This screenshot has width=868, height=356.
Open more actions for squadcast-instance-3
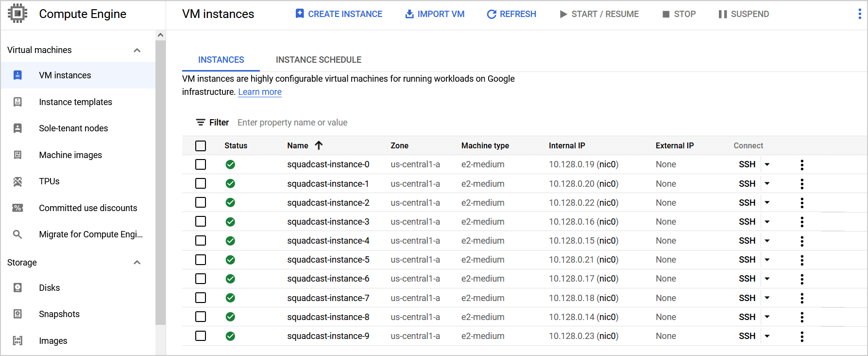click(802, 222)
